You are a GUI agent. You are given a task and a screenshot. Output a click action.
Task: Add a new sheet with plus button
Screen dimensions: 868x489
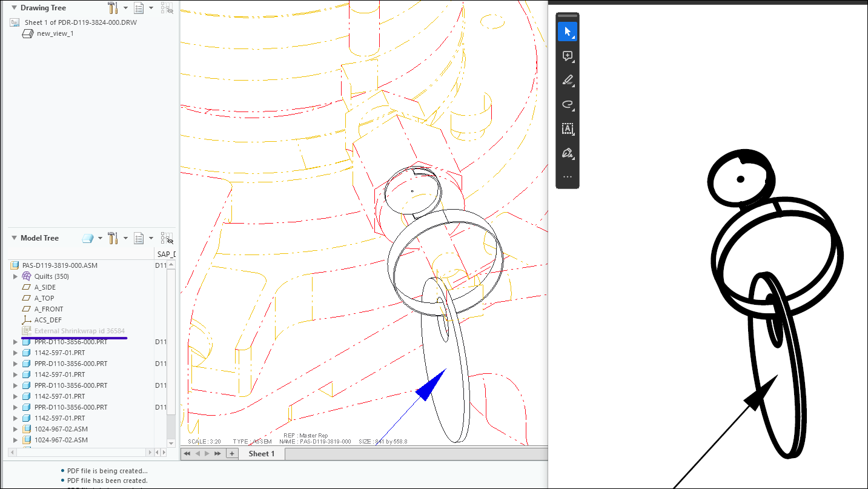tap(231, 453)
